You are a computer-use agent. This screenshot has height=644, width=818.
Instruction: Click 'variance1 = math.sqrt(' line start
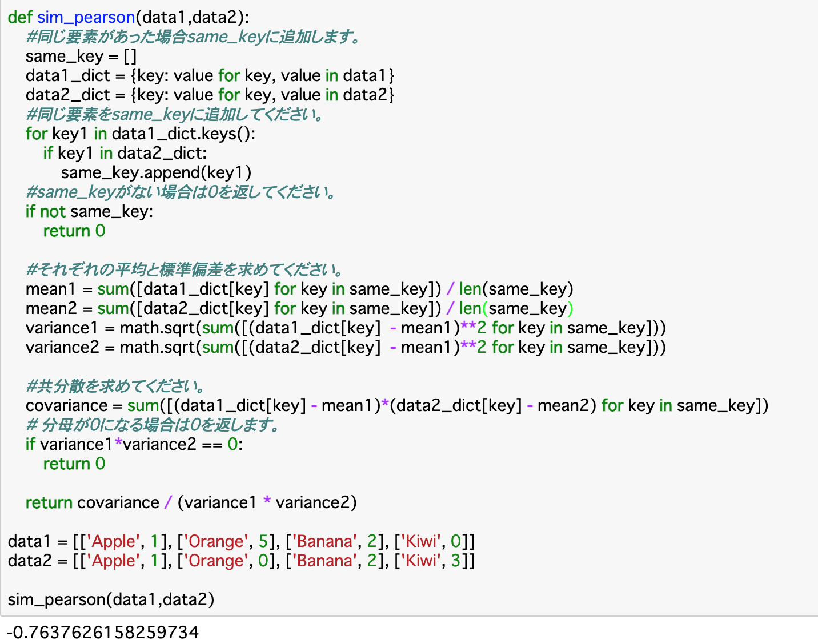[x=113, y=328]
